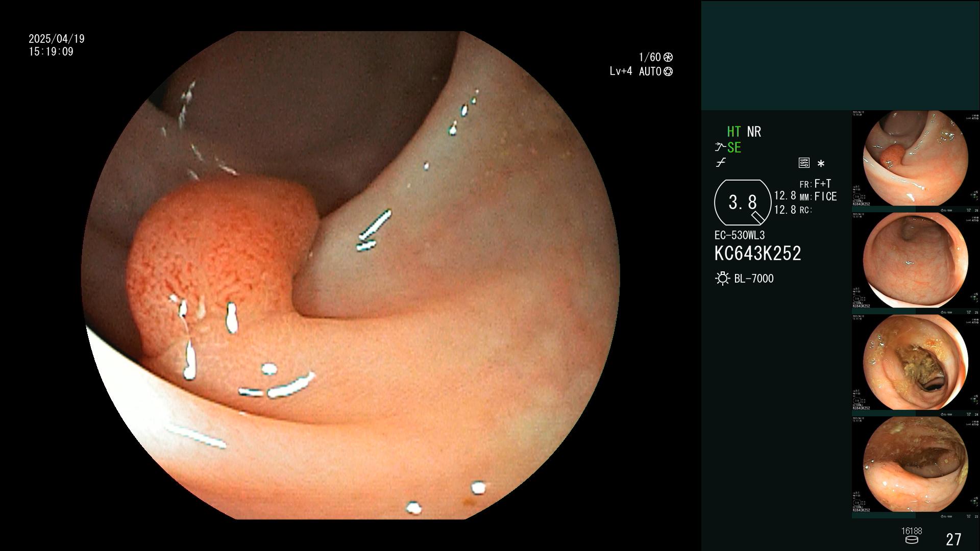Select the NR noise reduction indicator
Viewport: 980px width, 551px height.
point(754,132)
